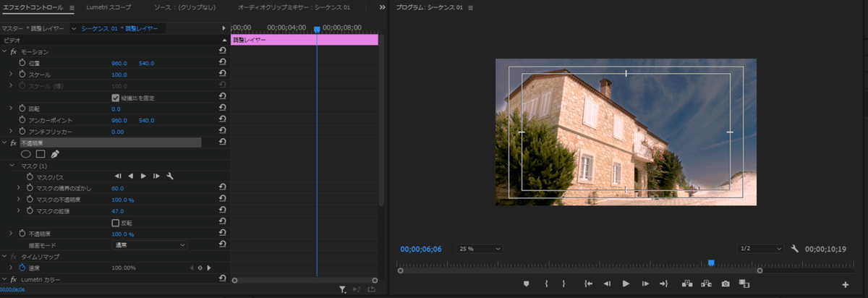Expand the 回転 property
Viewport: 868px width, 298px height.
pos(11,108)
